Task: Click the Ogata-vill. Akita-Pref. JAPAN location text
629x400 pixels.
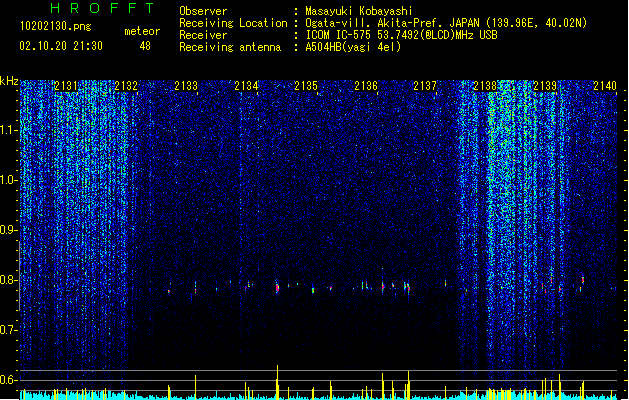Action: [446, 23]
